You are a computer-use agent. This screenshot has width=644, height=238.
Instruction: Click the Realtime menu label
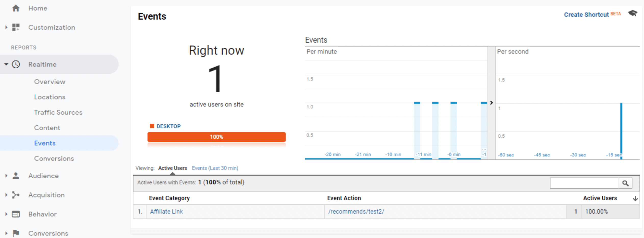[42, 64]
